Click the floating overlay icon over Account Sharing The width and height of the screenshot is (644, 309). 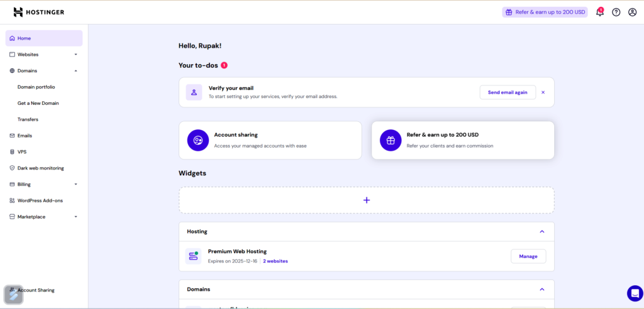(x=14, y=295)
